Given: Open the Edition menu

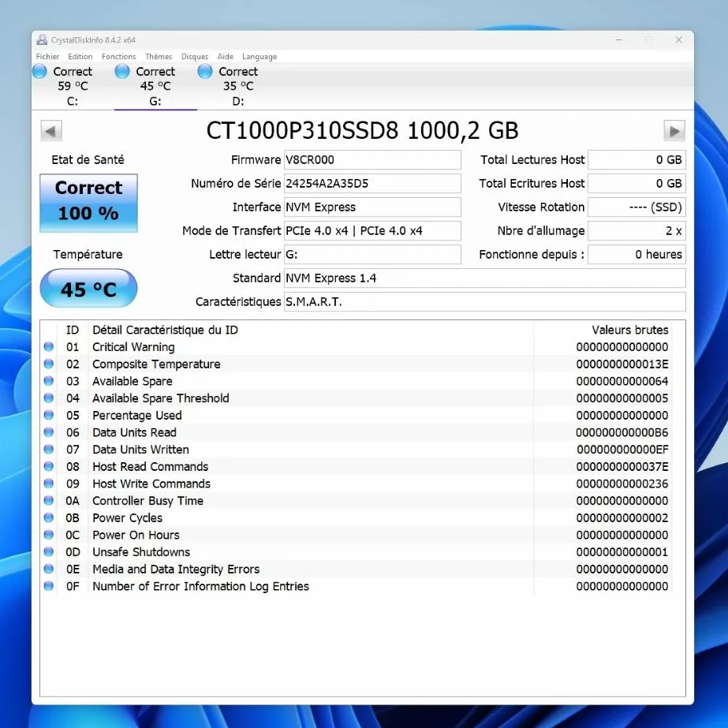Looking at the screenshot, I should [x=80, y=57].
